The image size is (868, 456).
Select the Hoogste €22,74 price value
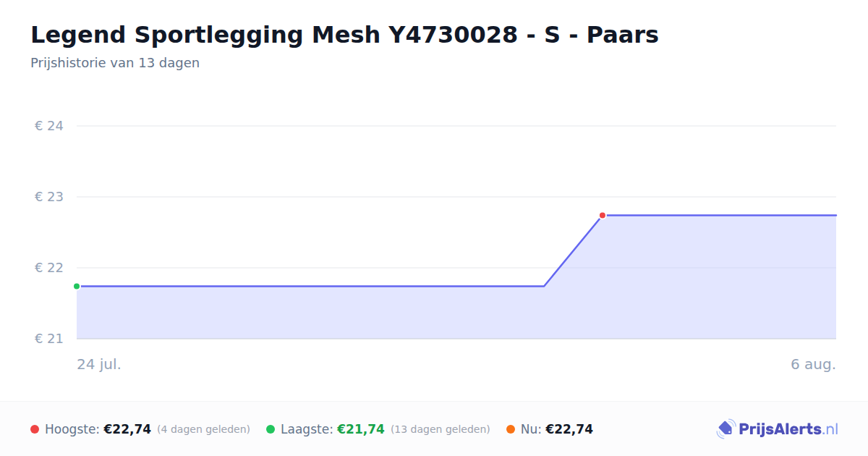coord(127,429)
